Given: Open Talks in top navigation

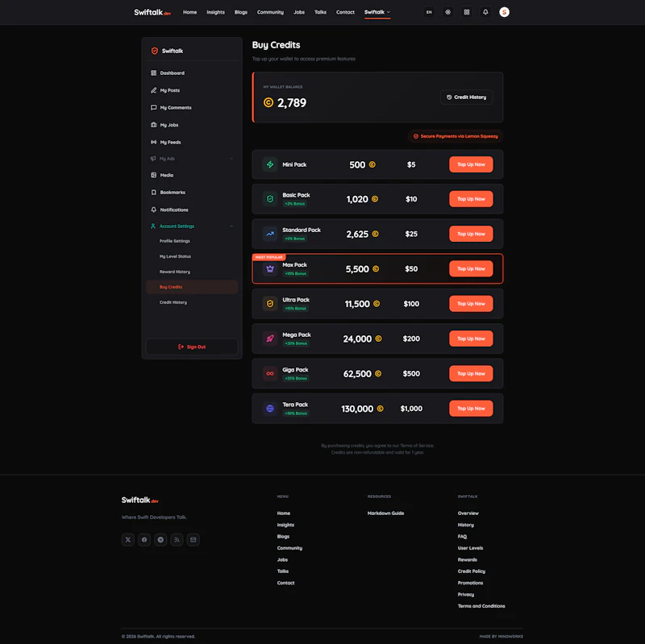Looking at the screenshot, I should click(320, 12).
